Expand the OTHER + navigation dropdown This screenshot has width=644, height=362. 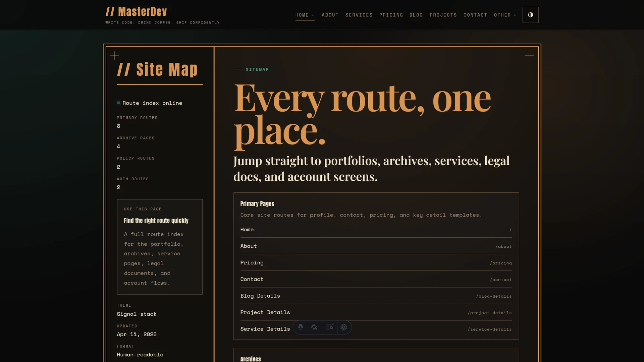pyautogui.click(x=505, y=15)
